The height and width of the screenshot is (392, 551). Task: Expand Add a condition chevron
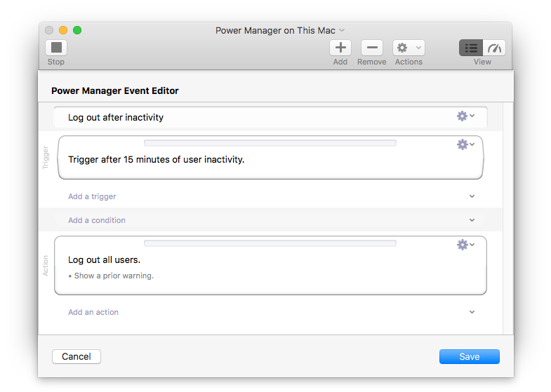coord(472,220)
